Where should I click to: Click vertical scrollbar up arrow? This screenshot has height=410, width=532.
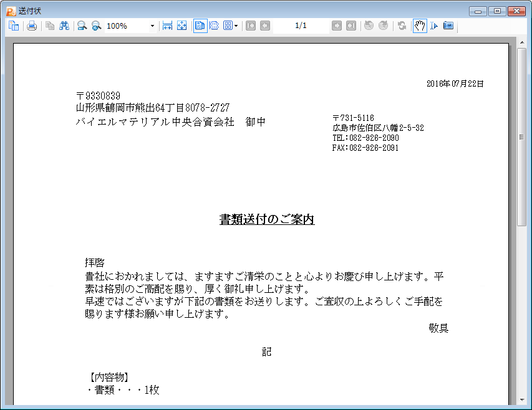[522, 42]
